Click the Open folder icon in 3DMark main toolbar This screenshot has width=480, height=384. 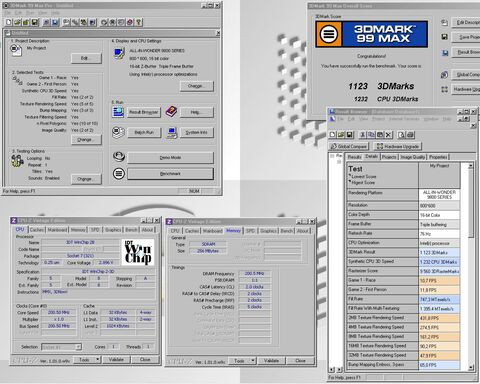[x=17, y=22]
